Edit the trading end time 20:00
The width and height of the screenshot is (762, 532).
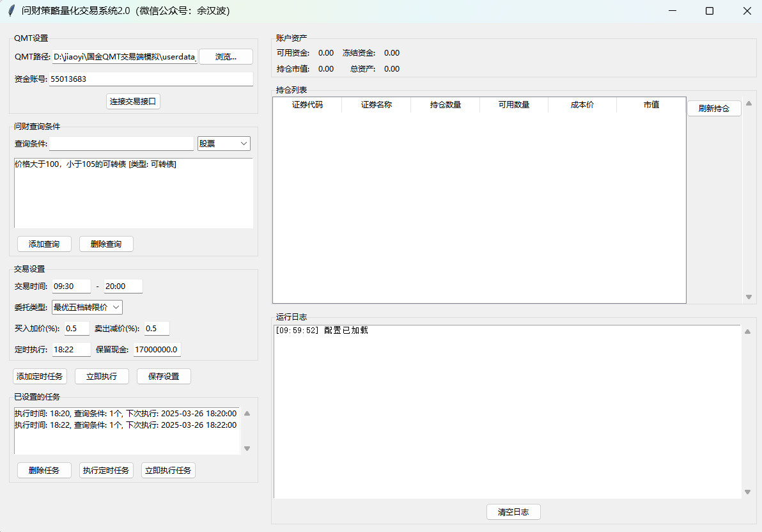123,286
